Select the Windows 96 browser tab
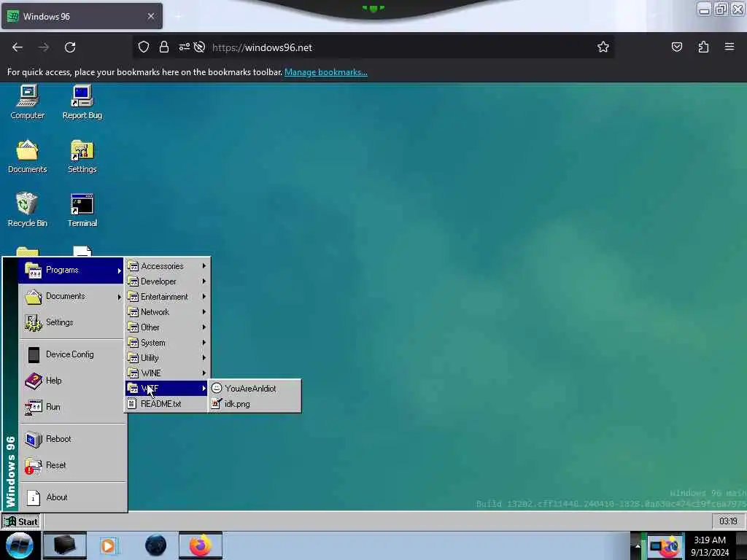The width and height of the screenshot is (747, 560). click(x=82, y=16)
